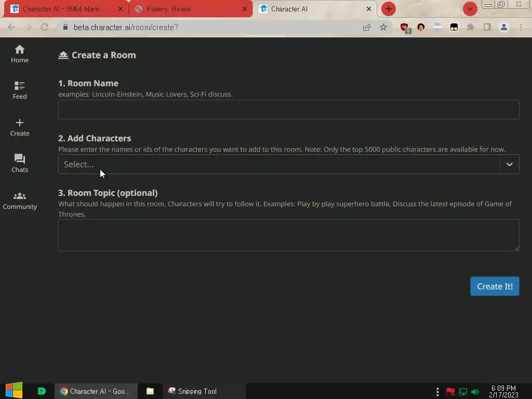The height and width of the screenshot is (399, 532).
Task: Click the Create a Room heading icon
Action: point(63,55)
